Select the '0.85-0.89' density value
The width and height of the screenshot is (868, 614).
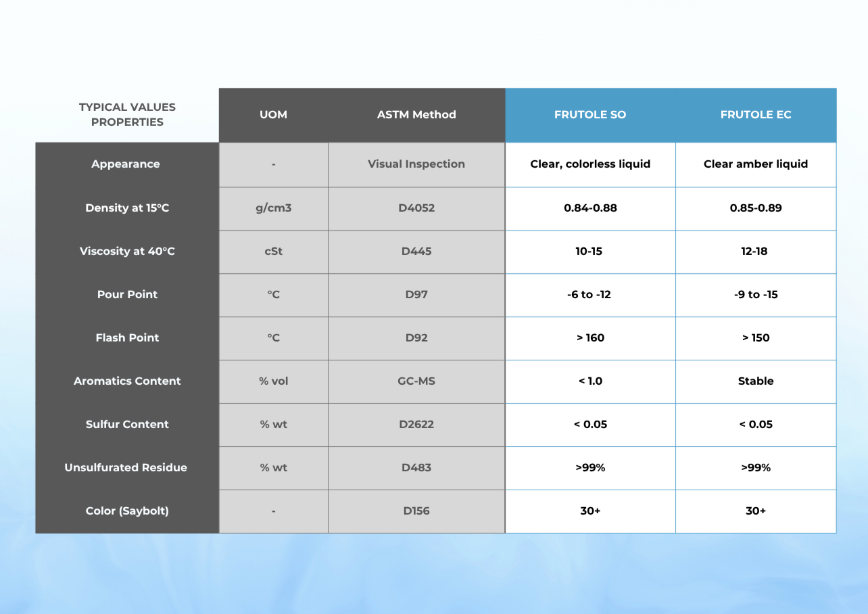click(x=756, y=208)
